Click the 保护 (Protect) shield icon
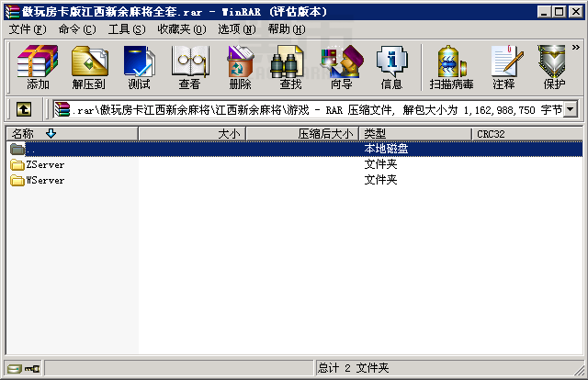This screenshot has height=380, width=588. click(x=554, y=67)
